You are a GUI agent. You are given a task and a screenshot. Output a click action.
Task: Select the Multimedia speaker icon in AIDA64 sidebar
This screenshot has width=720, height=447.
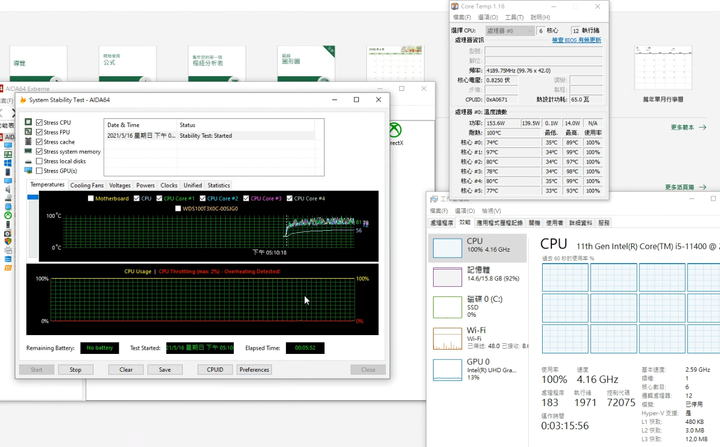click(x=8, y=189)
